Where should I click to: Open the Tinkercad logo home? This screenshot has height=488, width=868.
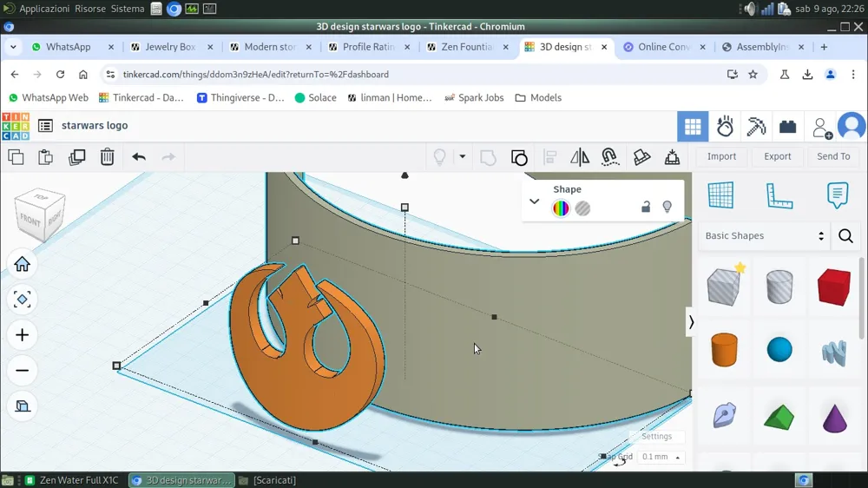[x=16, y=126]
